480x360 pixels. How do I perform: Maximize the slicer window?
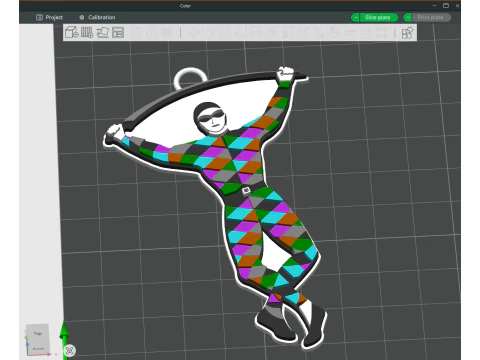pyautogui.click(x=446, y=6)
